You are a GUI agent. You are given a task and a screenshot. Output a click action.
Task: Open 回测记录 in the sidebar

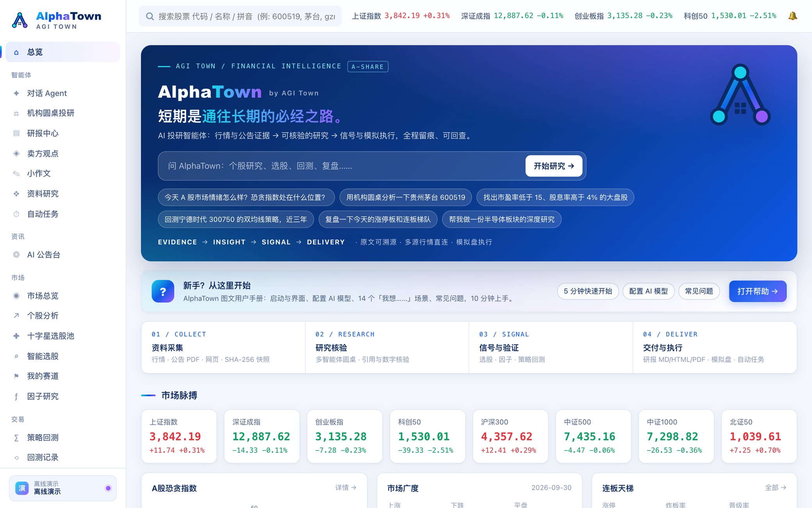point(63,458)
